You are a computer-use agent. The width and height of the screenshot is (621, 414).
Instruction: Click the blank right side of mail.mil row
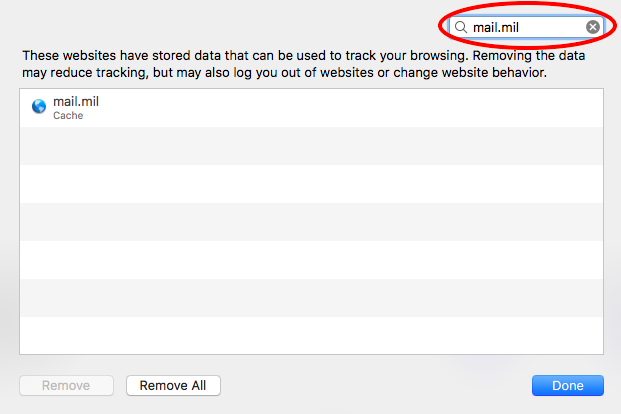(x=400, y=108)
